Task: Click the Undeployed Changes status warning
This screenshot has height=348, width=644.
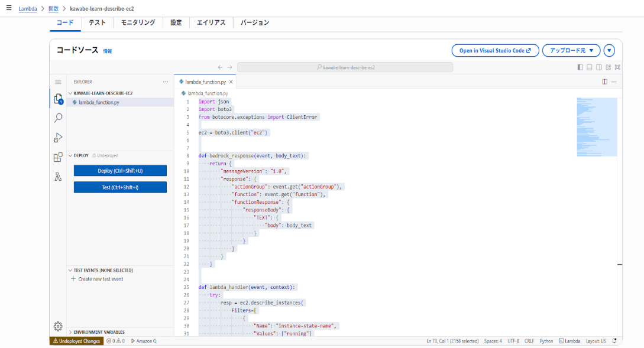Action: (76, 341)
